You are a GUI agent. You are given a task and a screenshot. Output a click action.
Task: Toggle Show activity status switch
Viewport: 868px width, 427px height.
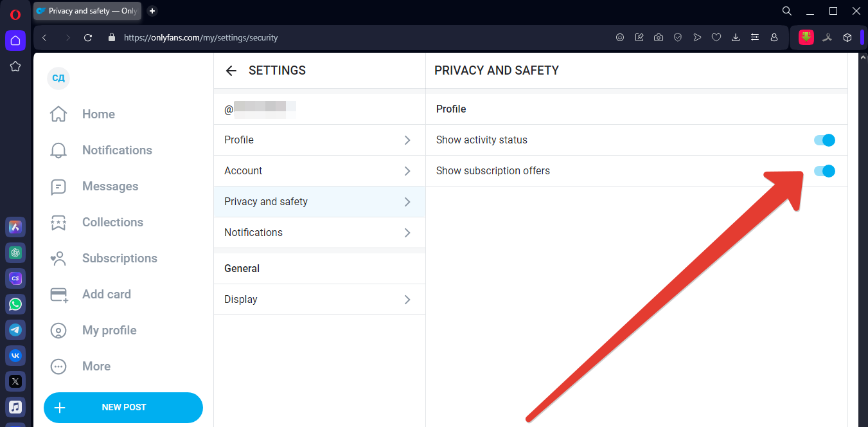pyautogui.click(x=824, y=140)
